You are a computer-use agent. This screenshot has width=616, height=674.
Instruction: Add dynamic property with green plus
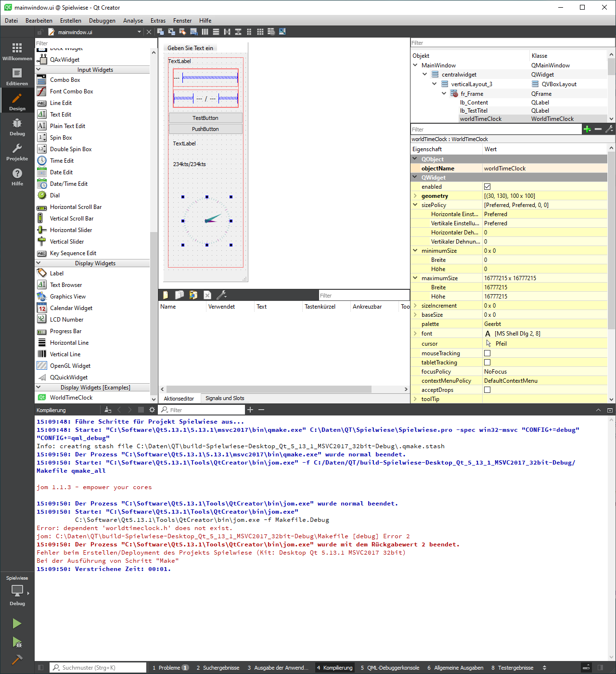coord(587,129)
